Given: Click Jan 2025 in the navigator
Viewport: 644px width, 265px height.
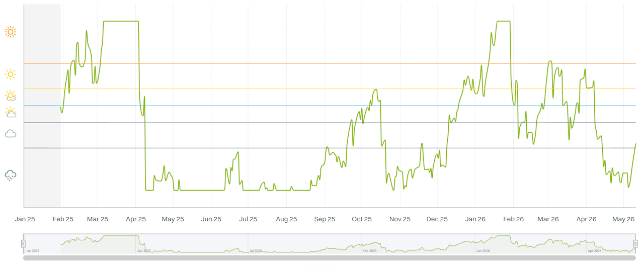Looking at the screenshot, I should pos(32,250).
